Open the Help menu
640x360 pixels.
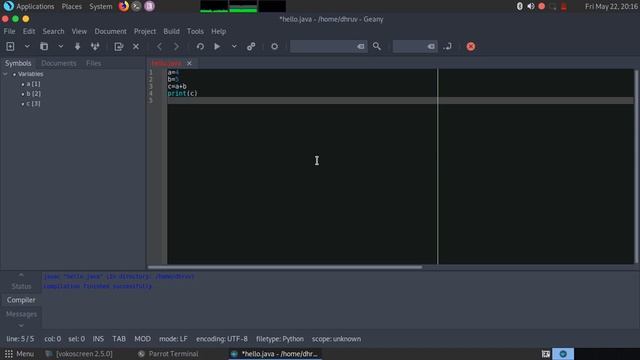(219, 31)
